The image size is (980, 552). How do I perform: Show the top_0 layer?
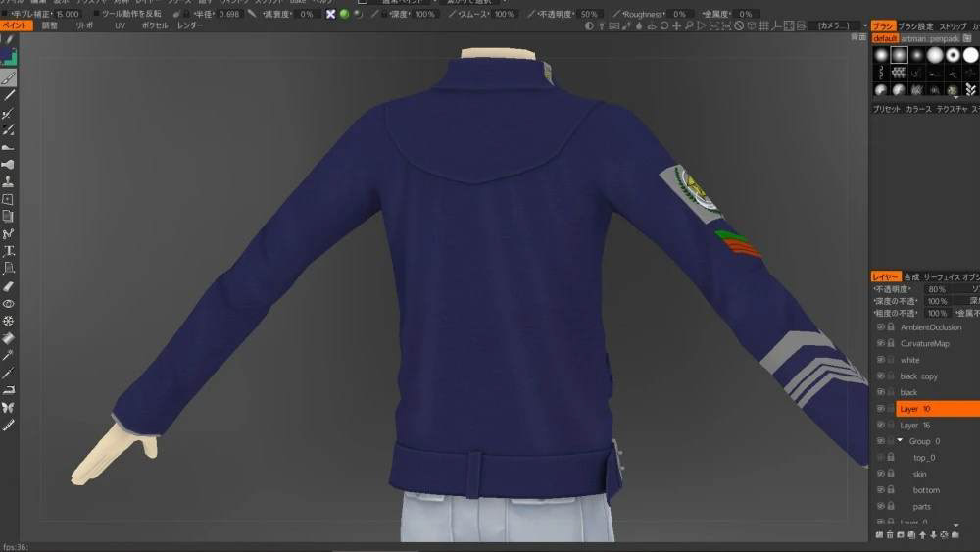[x=881, y=457]
